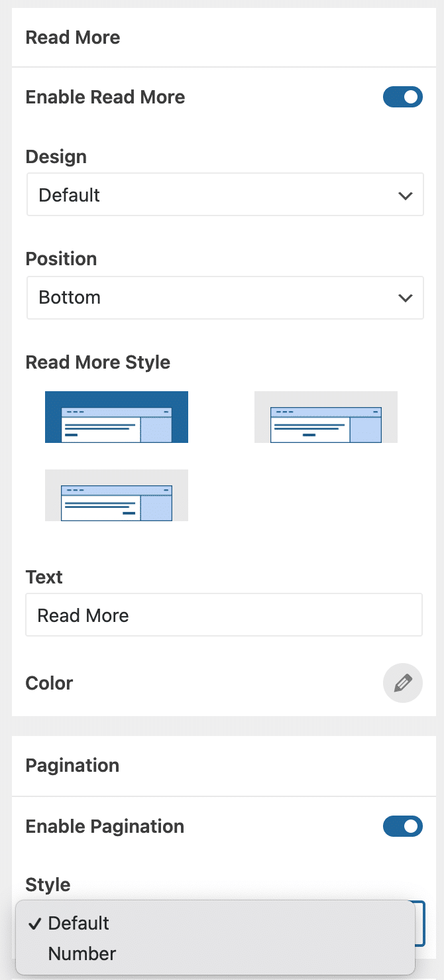Select the center-aligned Read More style
Viewport: 444px width, 980px height.
pos(326,417)
